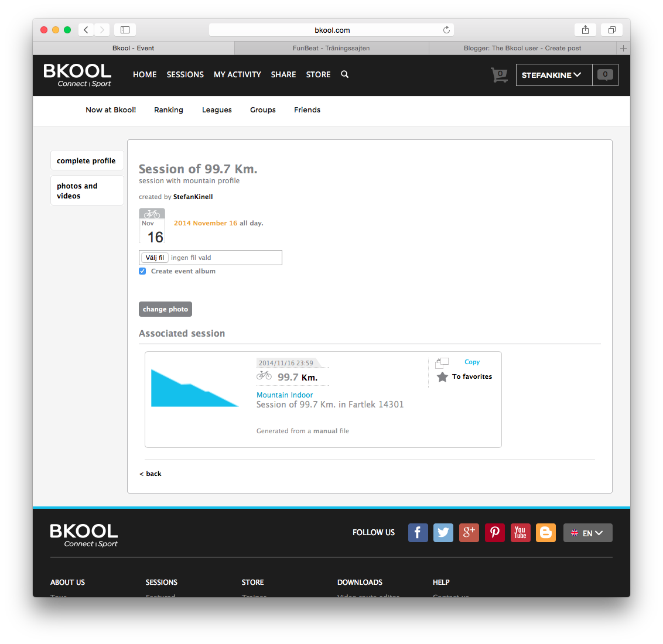Screen dimensions: 663x644
Task: Open photos and videos section
Action: click(x=87, y=191)
